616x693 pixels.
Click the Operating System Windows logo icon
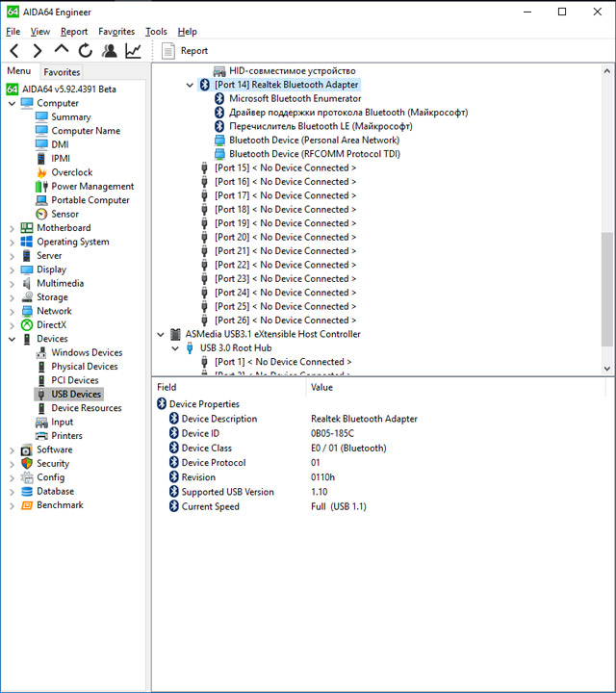(27, 242)
